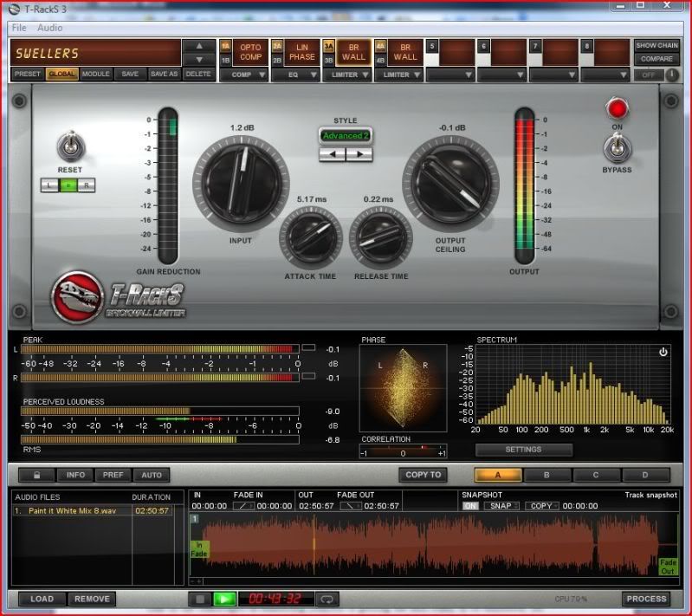692x616 pixels.
Task: Select slot 4A in the chain
Action: 380,47
